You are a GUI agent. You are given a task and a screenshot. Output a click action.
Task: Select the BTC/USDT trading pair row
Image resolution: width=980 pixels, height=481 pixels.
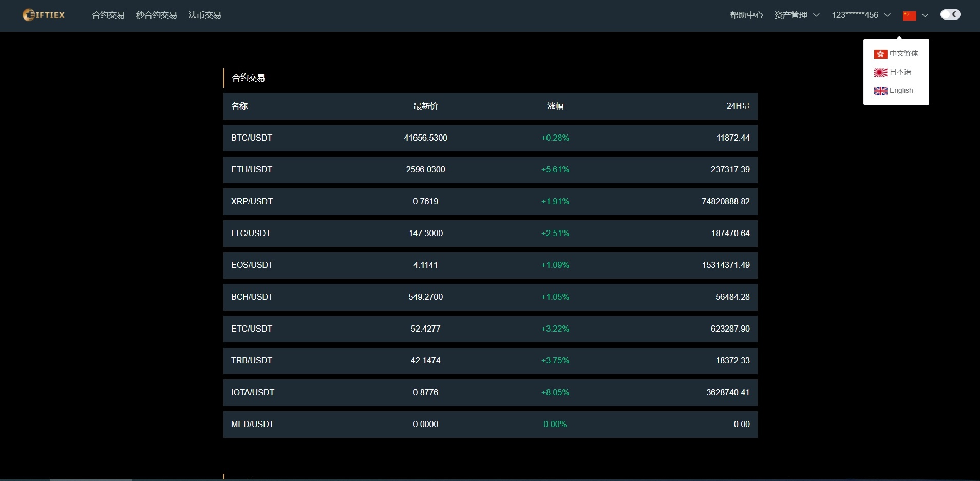click(490, 138)
